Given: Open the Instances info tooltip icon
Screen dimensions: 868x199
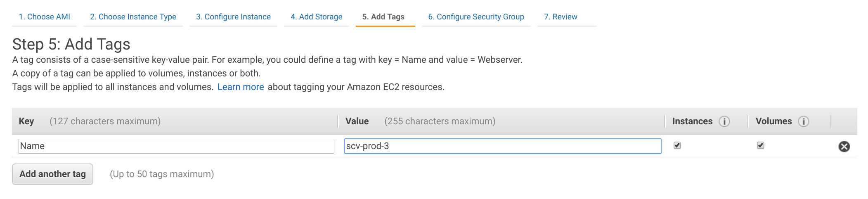Looking at the screenshot, I should tap(724, 121).
